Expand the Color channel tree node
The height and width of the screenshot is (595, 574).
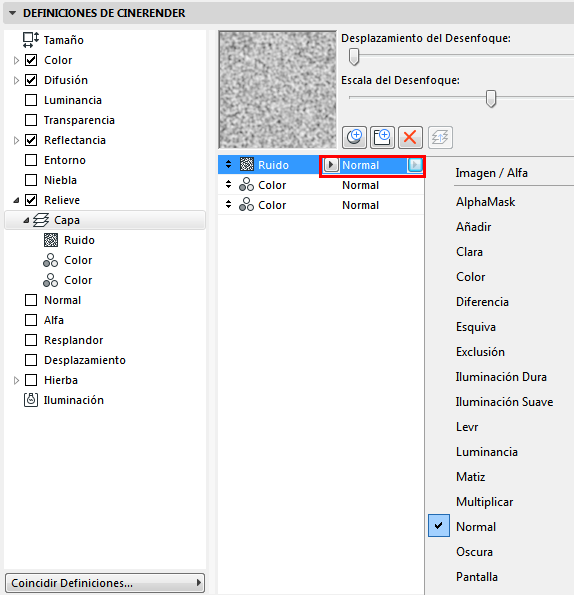[x=16, y=60]
